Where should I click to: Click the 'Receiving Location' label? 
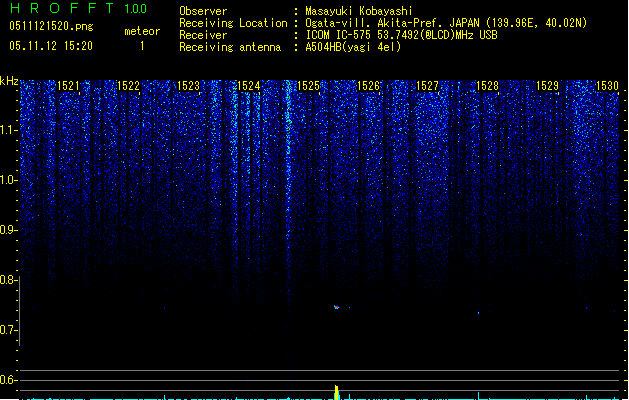[233, 23]
